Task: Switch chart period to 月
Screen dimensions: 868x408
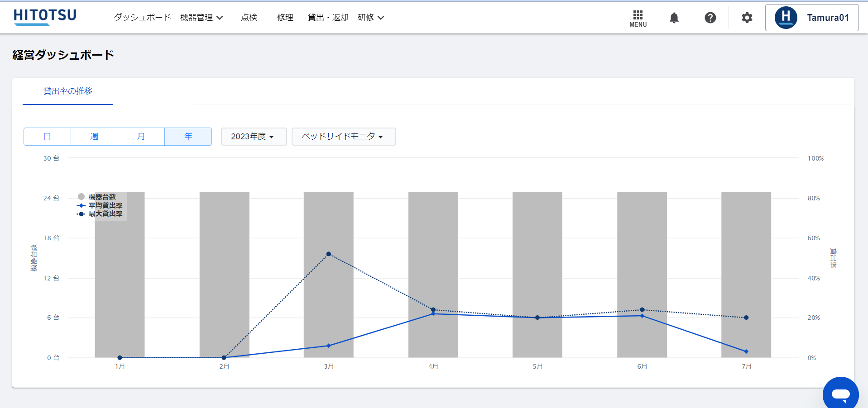Action: pos(141,136)
